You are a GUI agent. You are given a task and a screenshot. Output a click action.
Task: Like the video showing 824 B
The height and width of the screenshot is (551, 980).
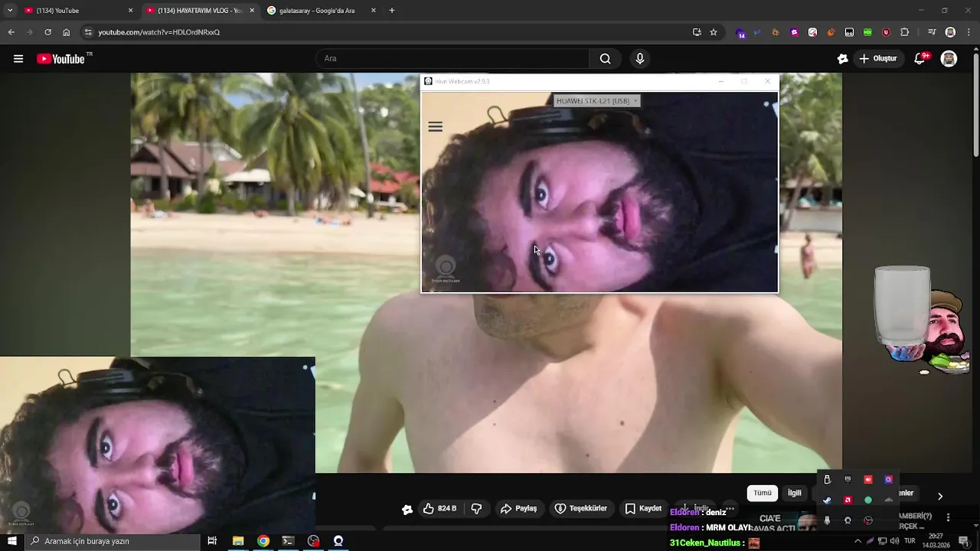point(439,509)
